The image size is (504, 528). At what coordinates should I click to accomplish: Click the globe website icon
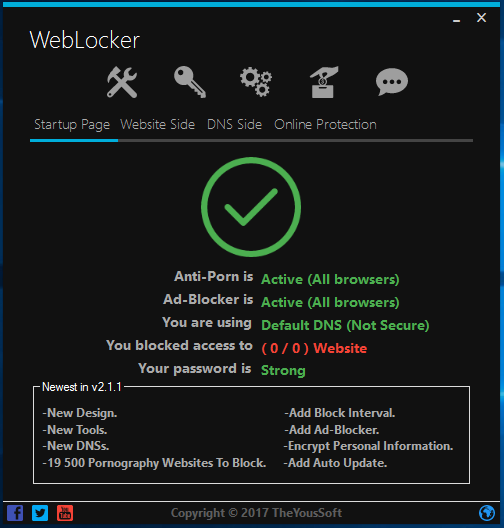tap(487, 513)
